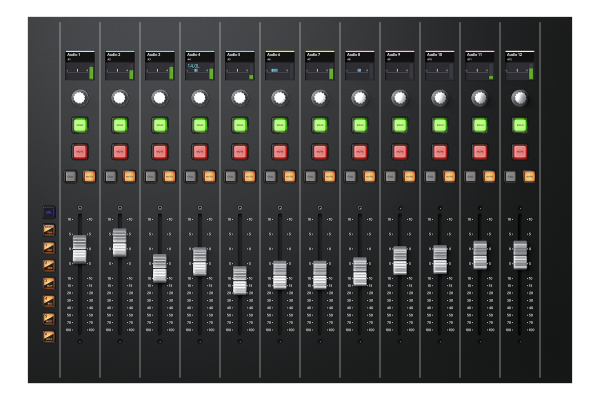Click the pan knob on Audio 11
The height and width of the screenshot is (400, 600).
point(480,98)
